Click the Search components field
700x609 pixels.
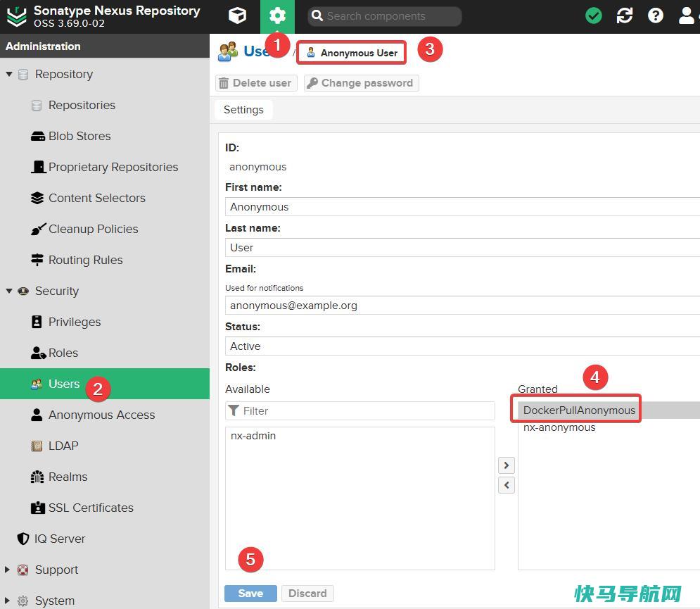coord(385,16)
